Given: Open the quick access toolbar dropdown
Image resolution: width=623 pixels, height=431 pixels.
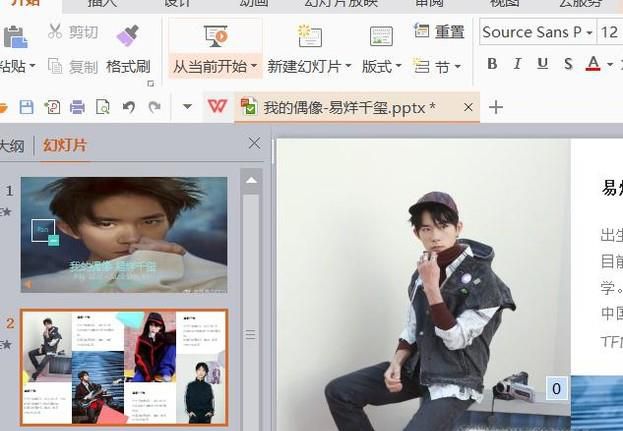Looking at the screenshot, I should click(x=187, y=106).
